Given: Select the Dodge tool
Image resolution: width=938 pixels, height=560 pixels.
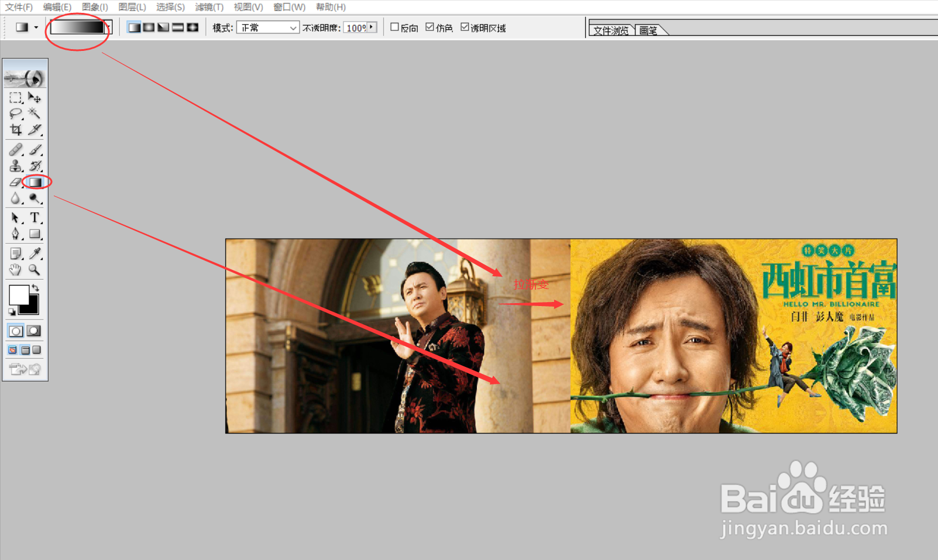Looking at the screenshot, I should tap(35, 199).
